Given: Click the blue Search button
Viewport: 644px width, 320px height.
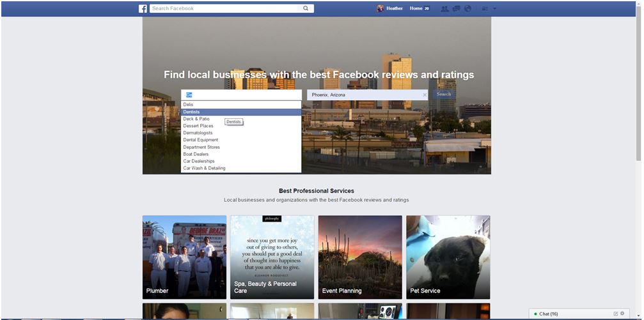Looking at the screenshot, I should tap(444, 95).
